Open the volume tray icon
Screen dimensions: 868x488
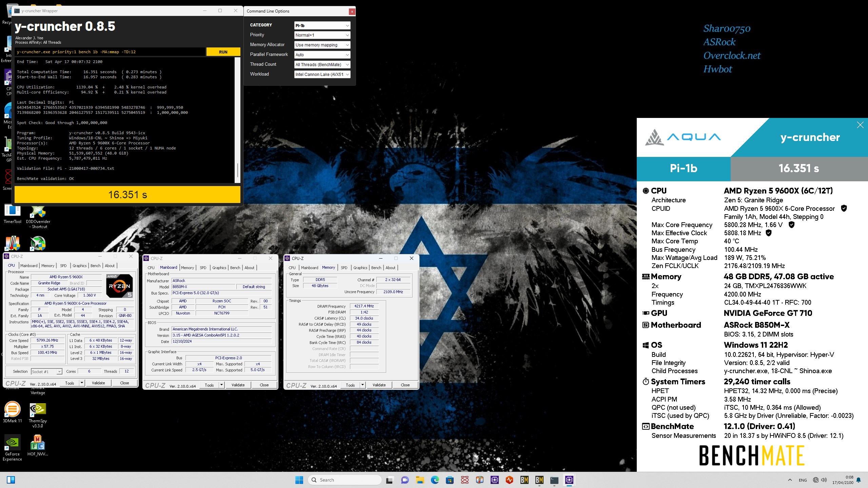(824, 480)
